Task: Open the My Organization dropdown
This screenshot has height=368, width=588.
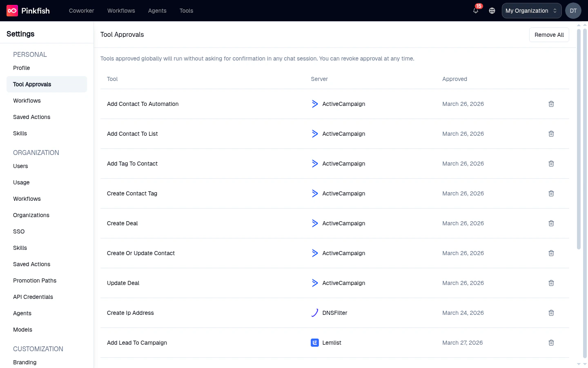Action: click(531, 11)
